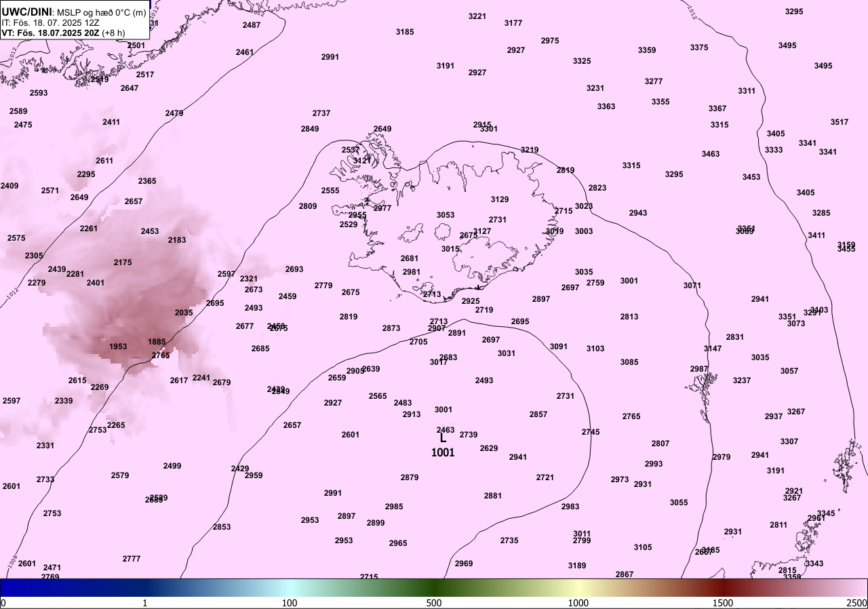Click the UWC/DINI title text
Viewport: 868px width, 609px height.
pos(26,12)
